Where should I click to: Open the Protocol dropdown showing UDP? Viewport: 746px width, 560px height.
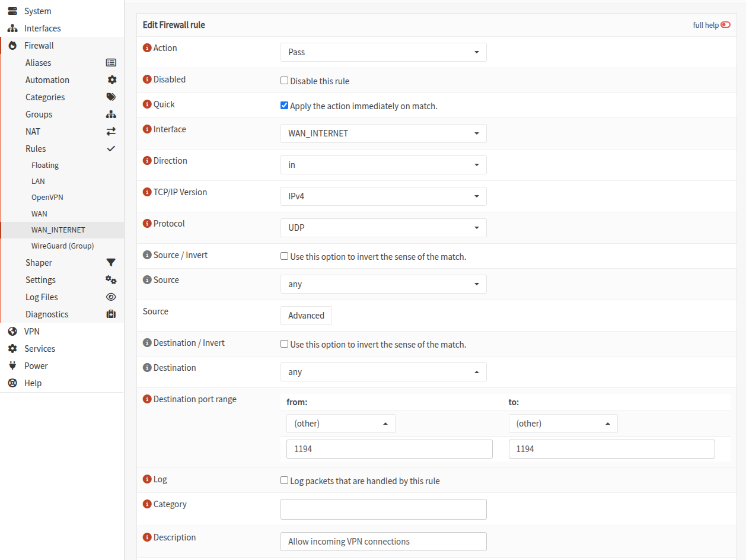[383, 228]
